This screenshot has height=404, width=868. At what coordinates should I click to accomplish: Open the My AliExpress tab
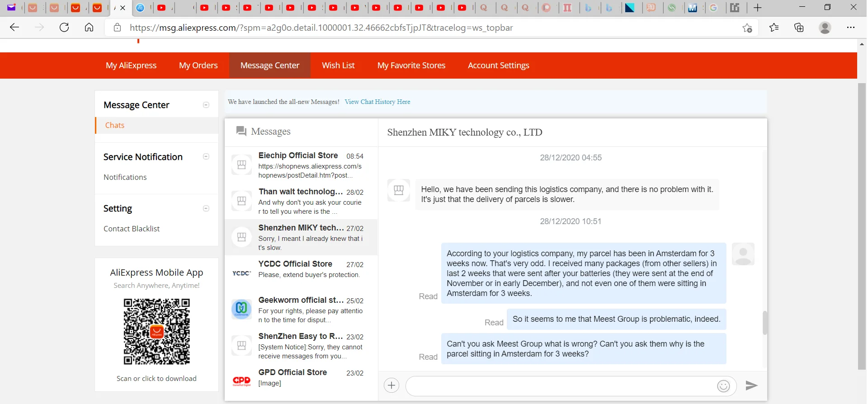click(131, 66)
